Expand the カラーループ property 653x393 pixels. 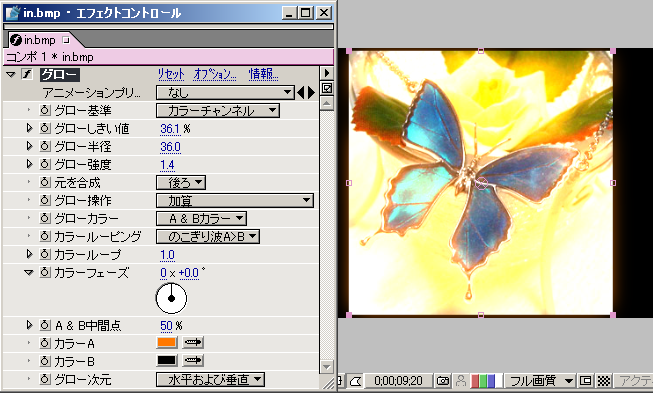(x=29, y=254)
